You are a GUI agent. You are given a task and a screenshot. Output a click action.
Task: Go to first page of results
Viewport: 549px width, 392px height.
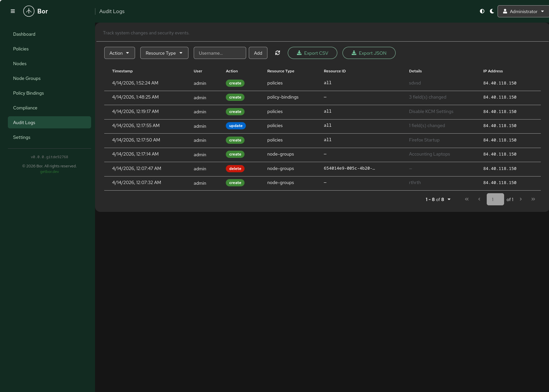pos(467,199)
